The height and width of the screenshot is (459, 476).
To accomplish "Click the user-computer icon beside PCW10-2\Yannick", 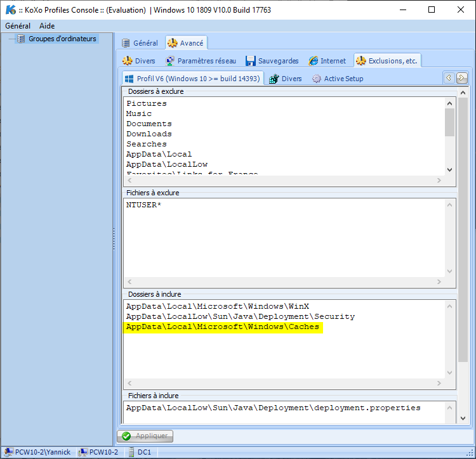I will coord(8,452).
